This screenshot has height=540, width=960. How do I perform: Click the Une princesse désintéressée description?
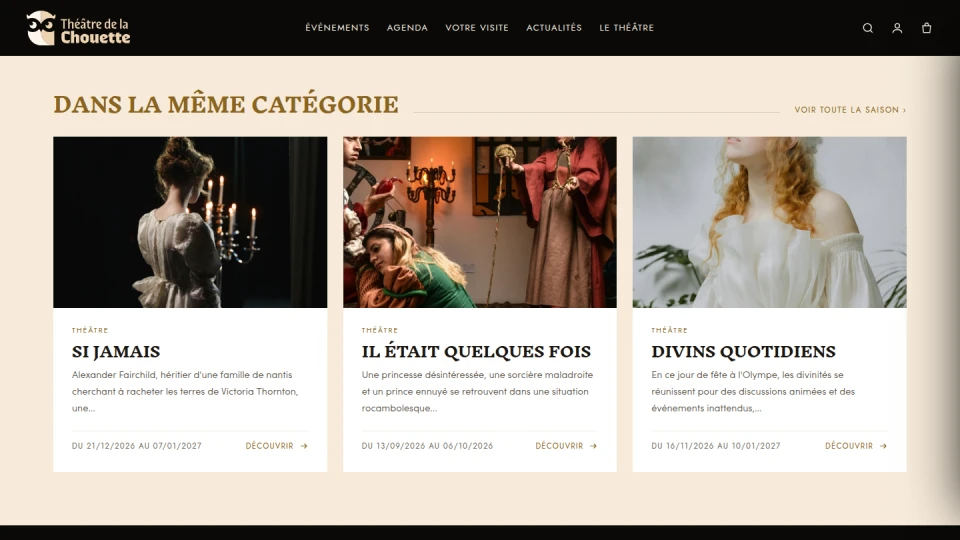pyautogui.click(x=477, y=391)
